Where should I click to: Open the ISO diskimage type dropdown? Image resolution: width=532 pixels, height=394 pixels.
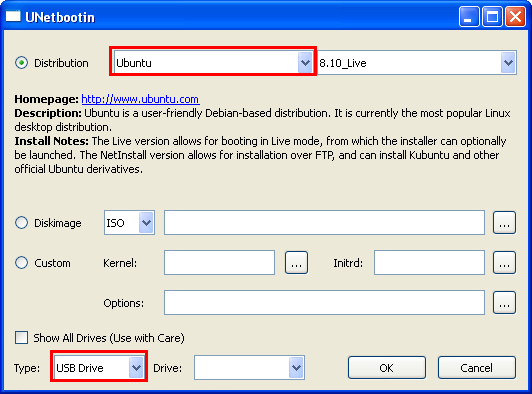(129, 223)
